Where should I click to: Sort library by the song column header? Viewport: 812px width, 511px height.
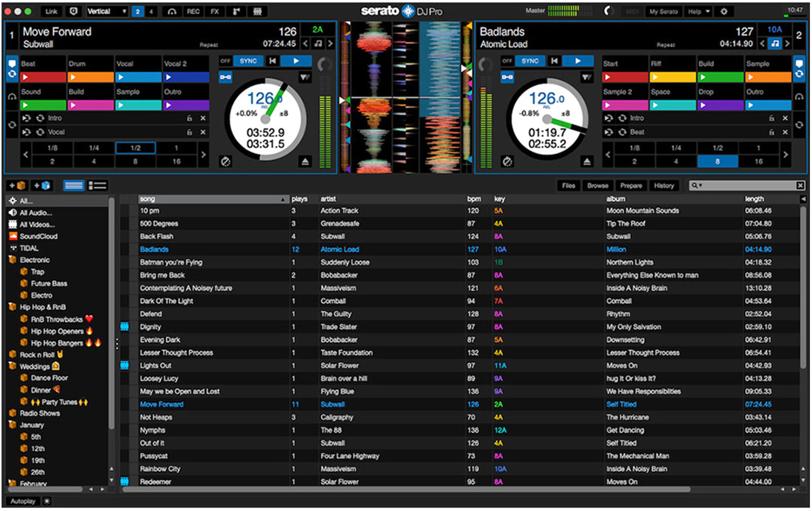coord(214,199)
